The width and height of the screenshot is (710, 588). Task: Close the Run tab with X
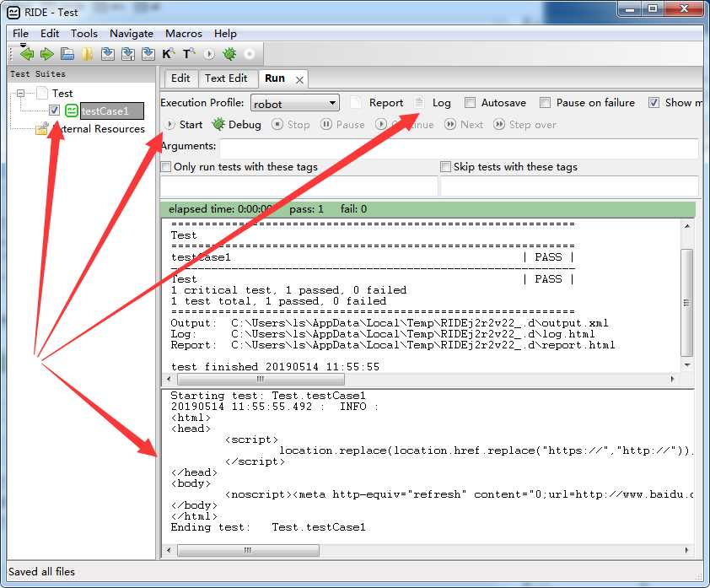299,80
